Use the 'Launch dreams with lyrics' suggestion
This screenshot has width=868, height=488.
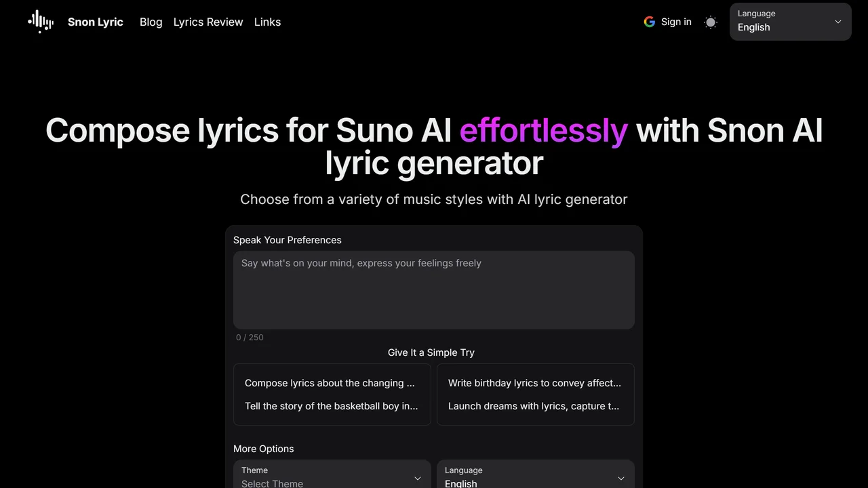point(534,406)
